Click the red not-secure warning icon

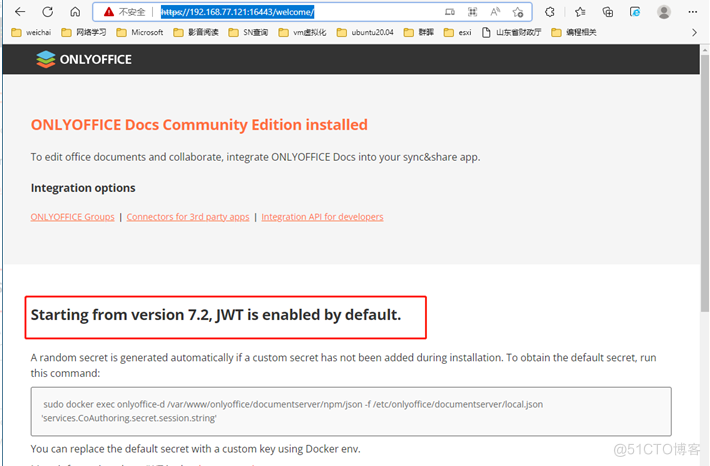point(109,12)
